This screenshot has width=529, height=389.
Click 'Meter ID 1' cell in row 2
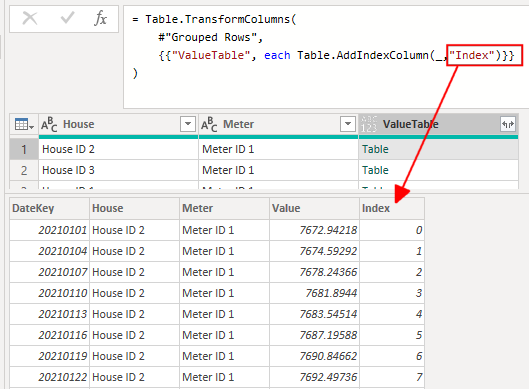[x=278, y=170]
